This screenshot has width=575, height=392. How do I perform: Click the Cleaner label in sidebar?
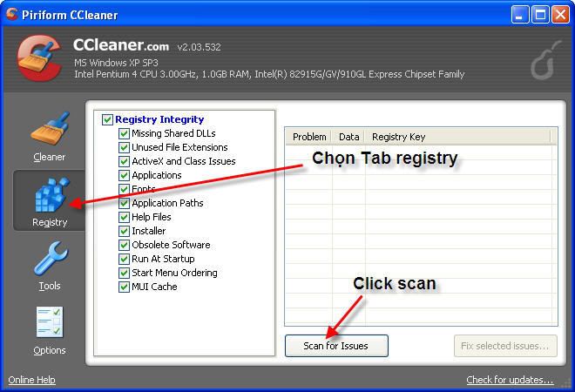pyautogui.click(x=49, y=157)
